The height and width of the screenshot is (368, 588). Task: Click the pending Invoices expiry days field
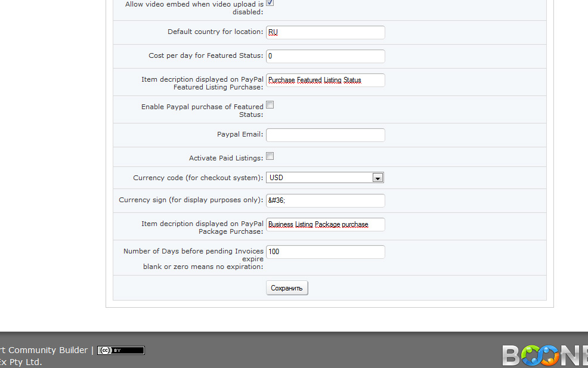(325, 252)
